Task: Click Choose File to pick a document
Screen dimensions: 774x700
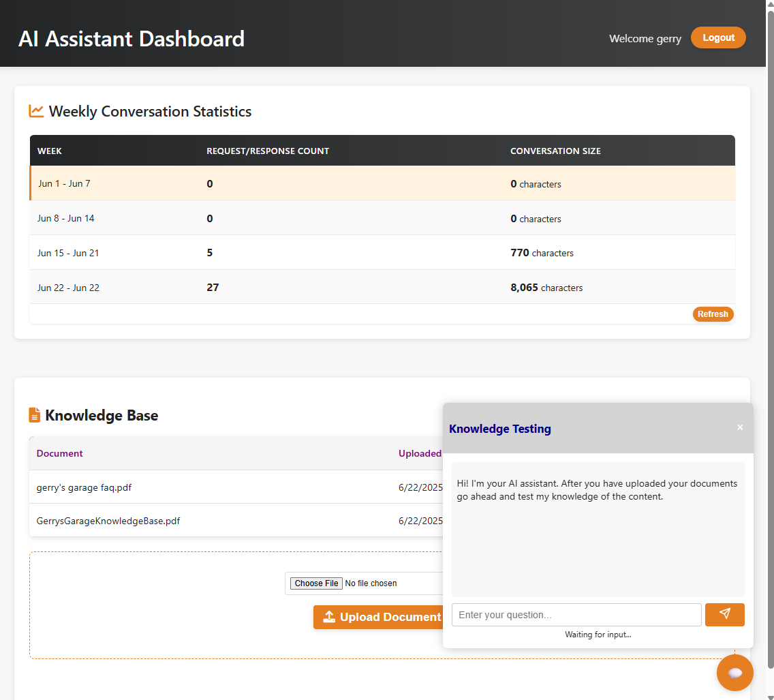Action: tap(316, 583)
